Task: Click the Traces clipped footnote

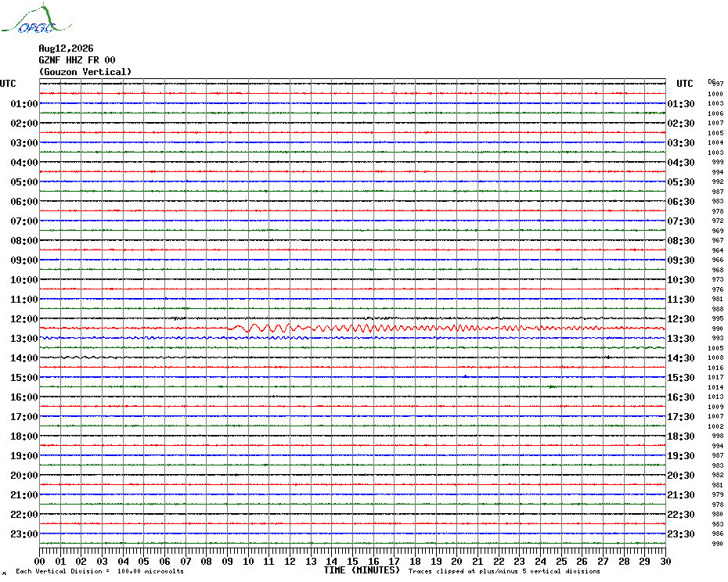Action: coord(504,571)
